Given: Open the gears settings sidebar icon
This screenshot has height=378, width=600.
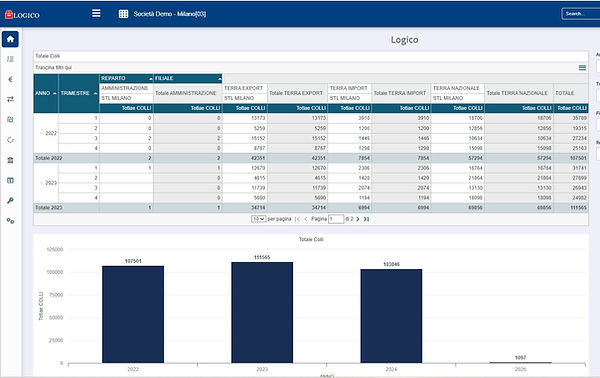Looking at the screenshot, I should 10,221.
